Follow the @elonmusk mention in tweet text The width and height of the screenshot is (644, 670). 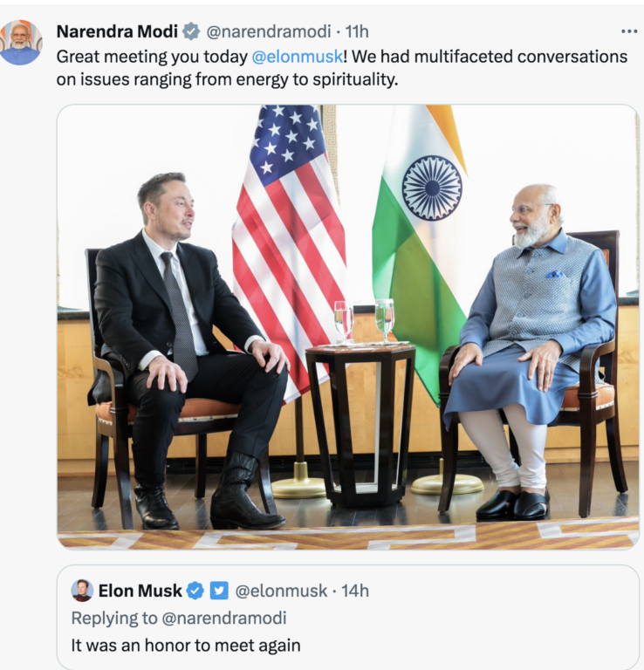[293, 56]
